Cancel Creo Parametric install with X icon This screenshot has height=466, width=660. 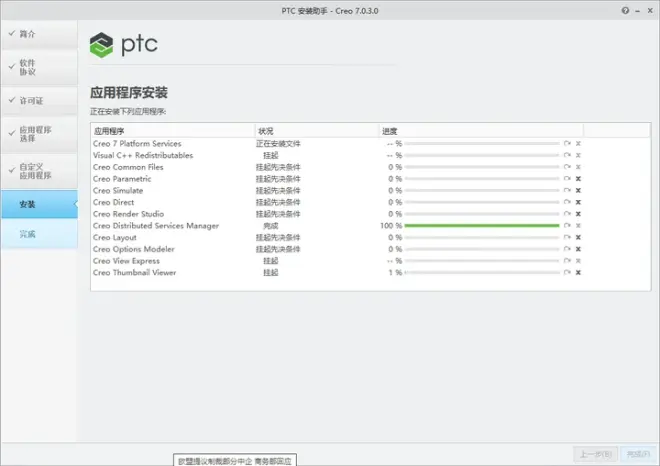pos(578,178)
